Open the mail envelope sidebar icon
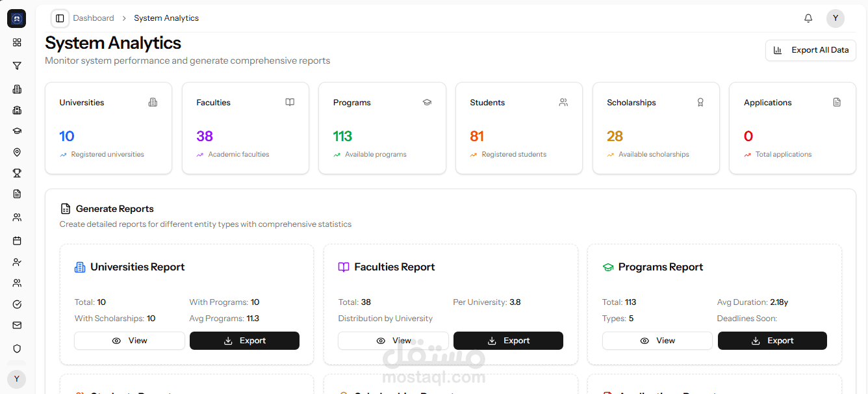The width and height of the screenshot is (868, 394). (x=17, y=325)
